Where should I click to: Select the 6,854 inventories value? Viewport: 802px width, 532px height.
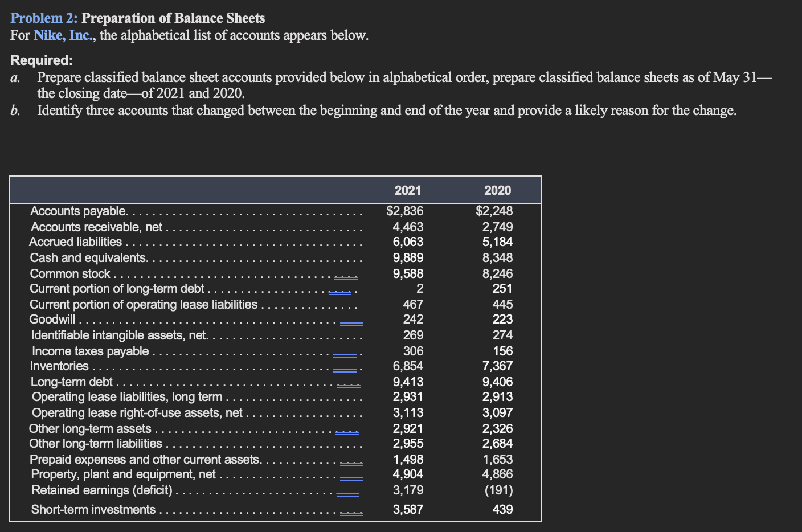(408, 366)
